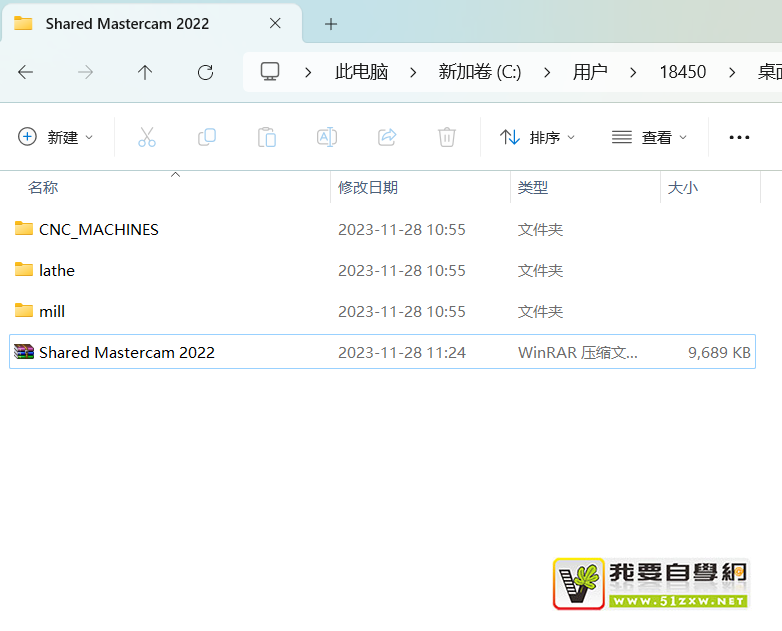Click the Share icon in toolbar
The image size is (782, 631).
click(387, 137)
